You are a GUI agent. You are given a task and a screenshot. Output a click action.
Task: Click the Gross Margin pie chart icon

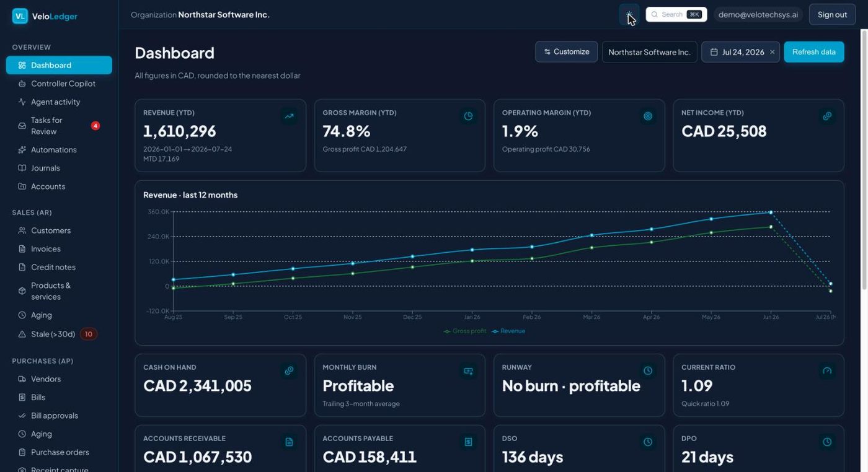point(469,116)
